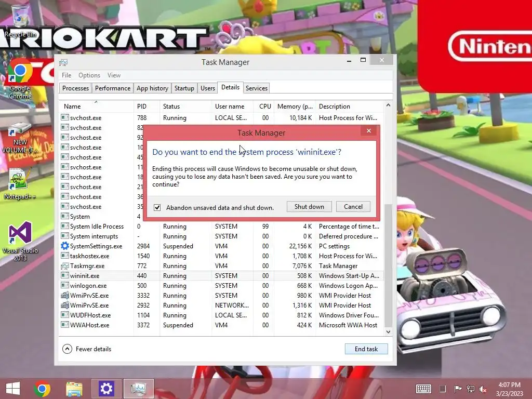Viewport: 532px width, 399px height.
Task: Sort by the PID column header
Action: 147,106
